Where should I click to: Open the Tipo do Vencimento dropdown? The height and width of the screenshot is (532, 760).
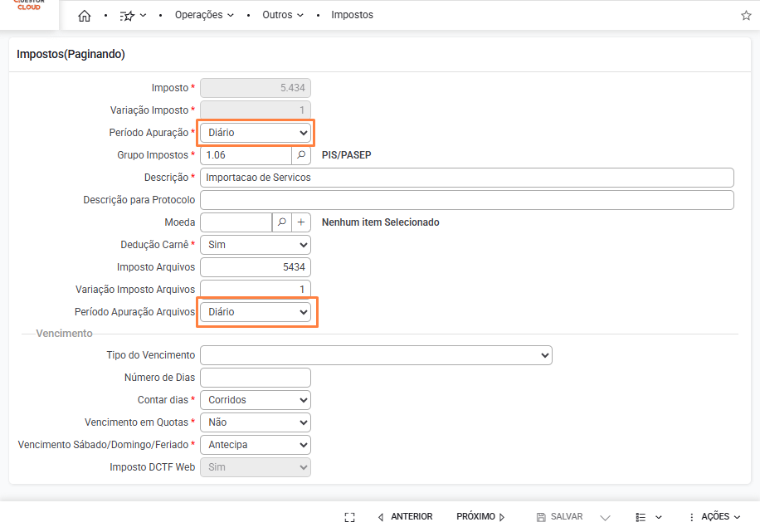(376, 355)
